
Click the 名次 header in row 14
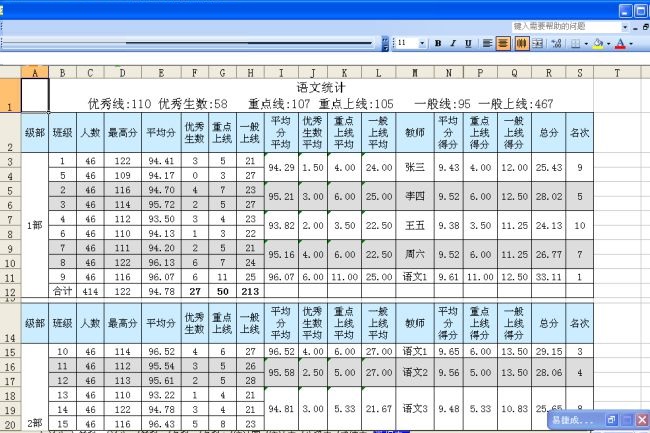click(580, 323)
